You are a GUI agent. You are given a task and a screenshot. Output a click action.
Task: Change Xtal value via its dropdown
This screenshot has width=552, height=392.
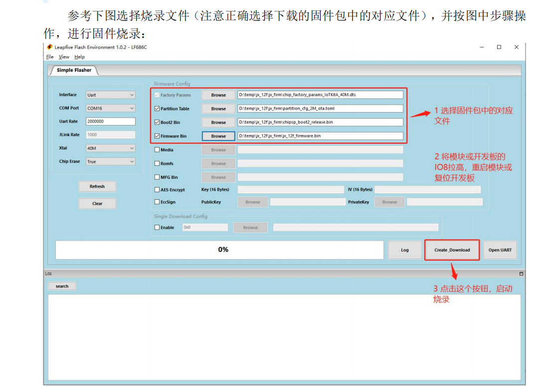(x=110, y=148)
